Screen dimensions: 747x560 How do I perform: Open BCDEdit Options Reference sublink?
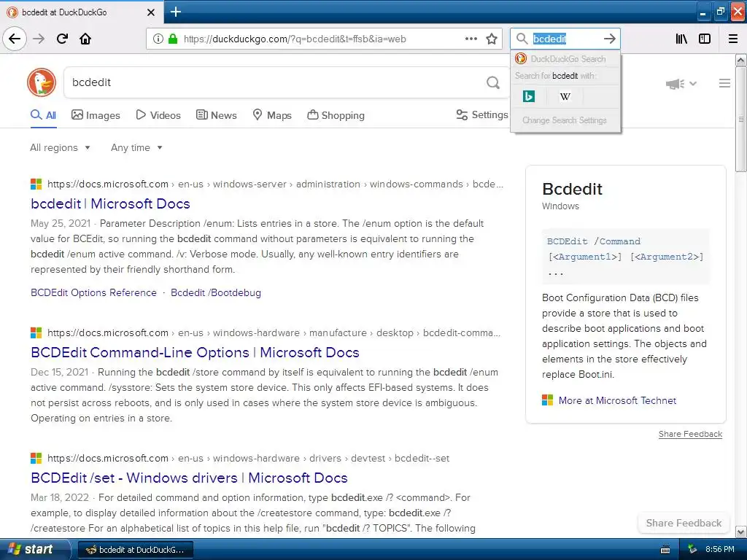point(93,292)
